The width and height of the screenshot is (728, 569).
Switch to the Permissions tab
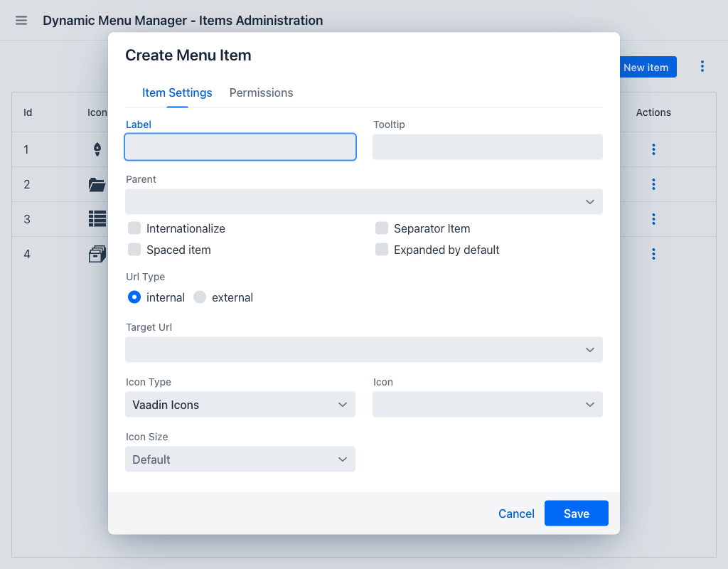tap(262, 93)
